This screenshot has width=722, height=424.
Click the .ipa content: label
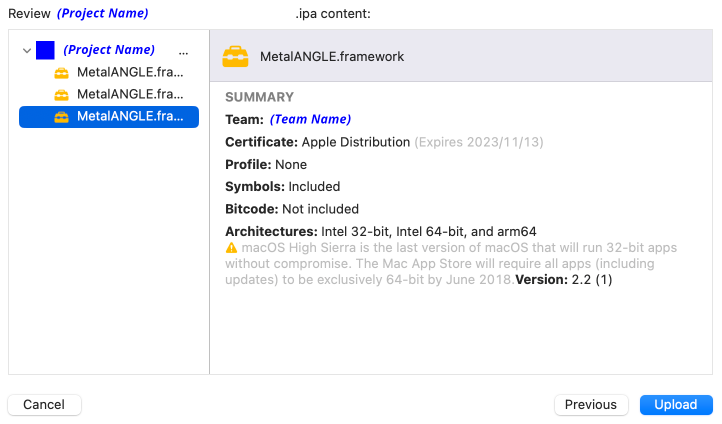(333, 14)
